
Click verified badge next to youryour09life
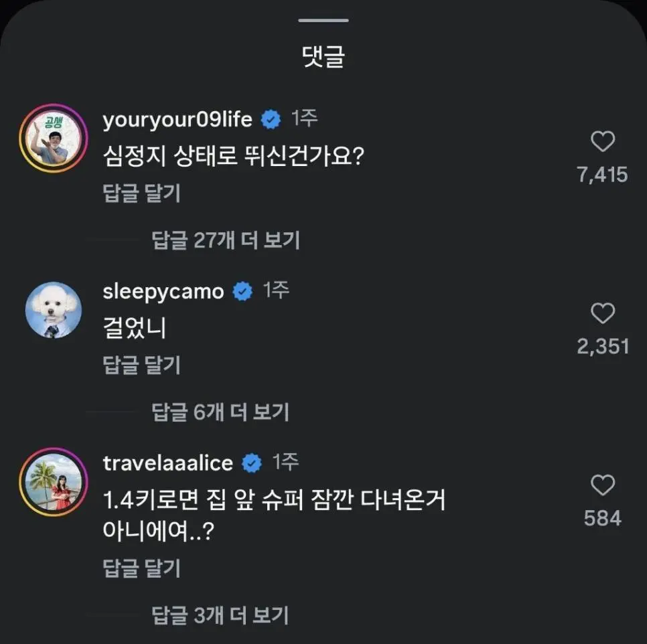[x=271, y=120]
